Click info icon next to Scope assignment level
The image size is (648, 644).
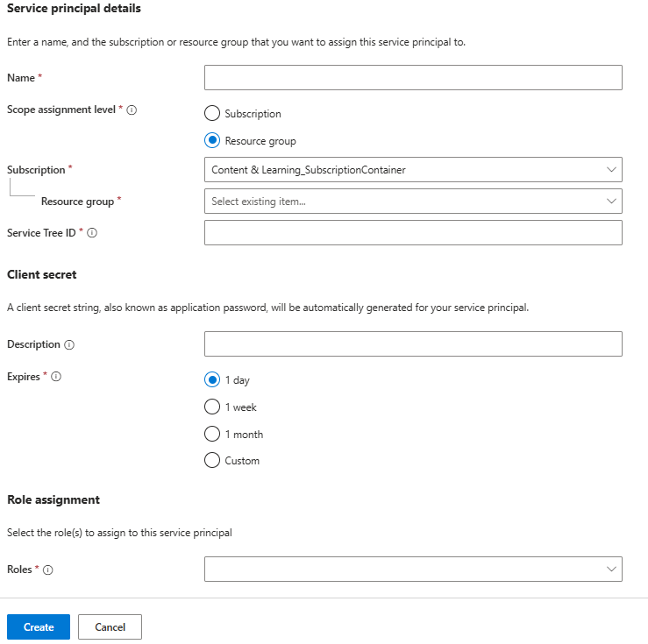click(x=132, y=110)
